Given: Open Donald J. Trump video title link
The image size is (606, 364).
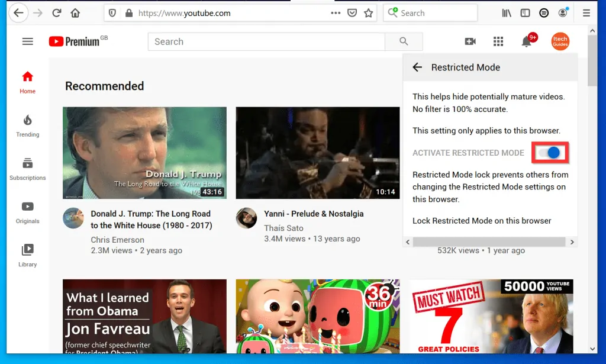Looking at the screenshot, I should click(x=151, y=220).
